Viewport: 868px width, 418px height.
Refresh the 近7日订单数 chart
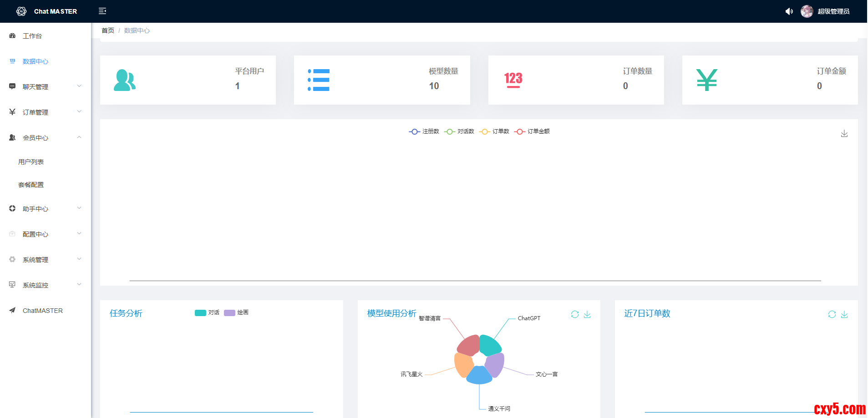click(832, 314)
